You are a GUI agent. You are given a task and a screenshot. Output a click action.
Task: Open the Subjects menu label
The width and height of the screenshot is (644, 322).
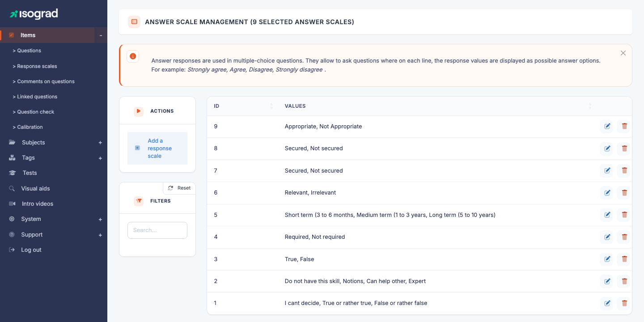point(34,142)
